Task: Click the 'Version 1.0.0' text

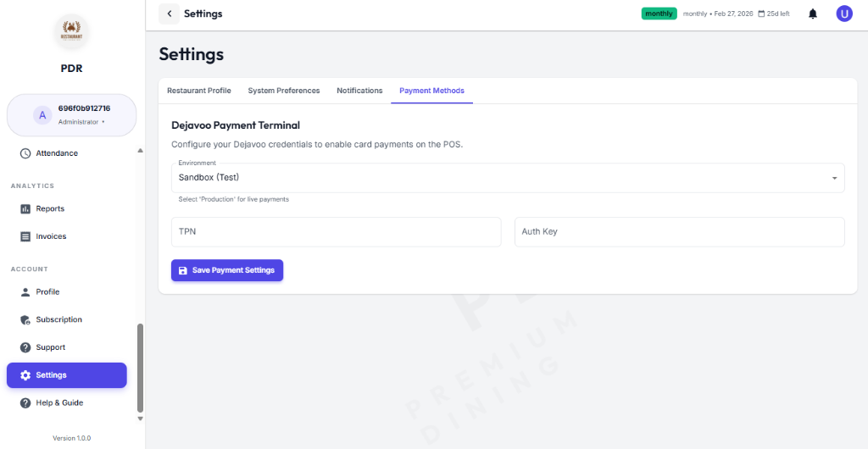Action: (72, 438)
